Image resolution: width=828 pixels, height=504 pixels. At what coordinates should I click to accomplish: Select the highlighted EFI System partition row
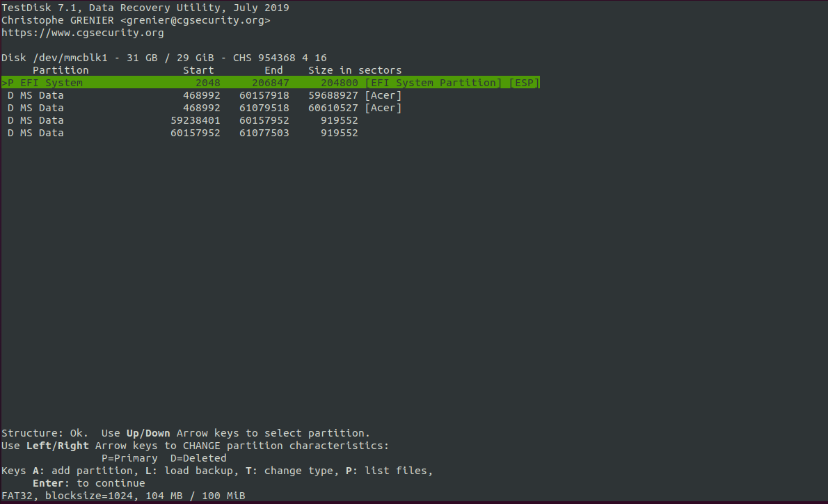point(270,83)
